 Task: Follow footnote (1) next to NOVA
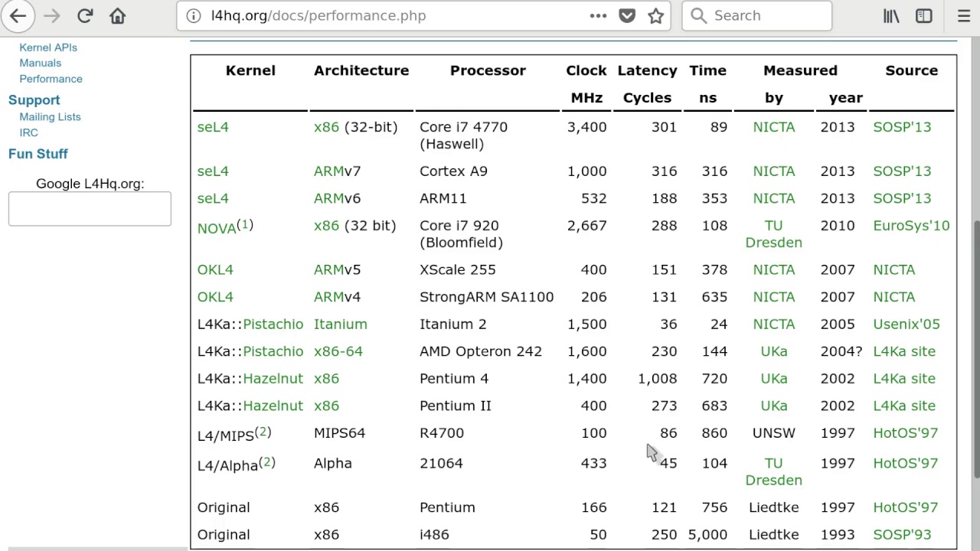click(245, 224)
